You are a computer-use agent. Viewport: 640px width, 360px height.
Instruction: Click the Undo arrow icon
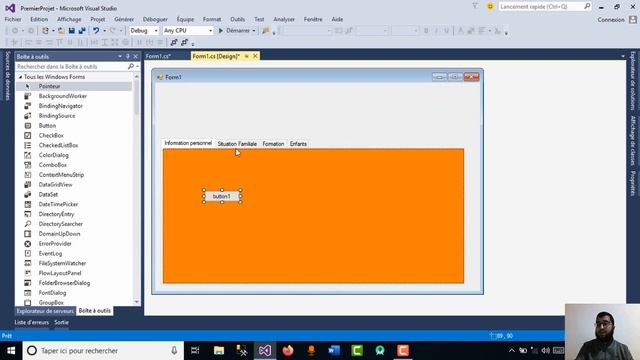96,31
